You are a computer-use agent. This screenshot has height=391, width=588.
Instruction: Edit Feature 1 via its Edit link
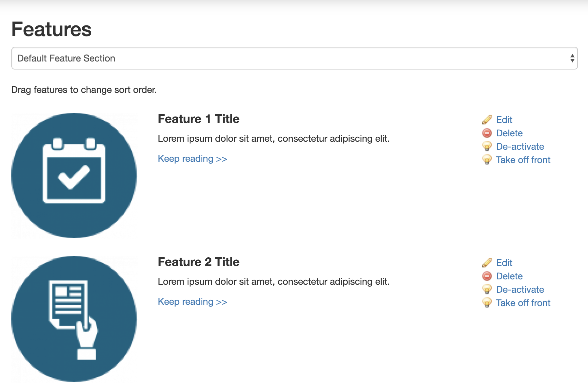tap(504, 120)
